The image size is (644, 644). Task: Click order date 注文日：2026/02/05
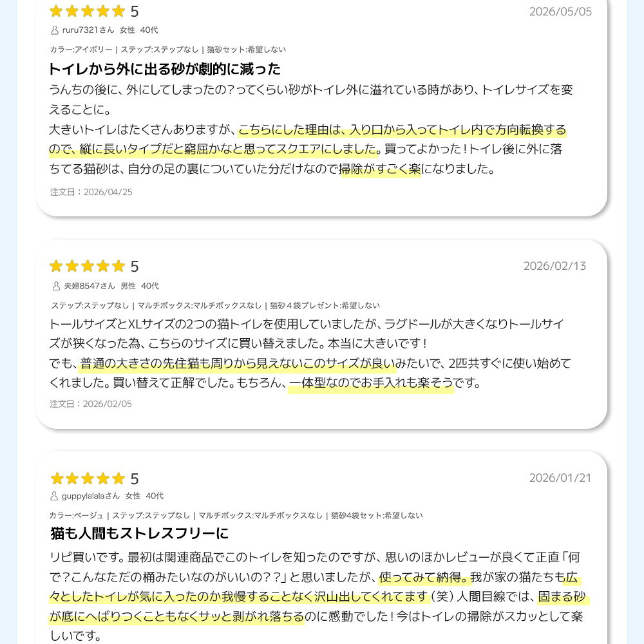(x=91, y=404)
